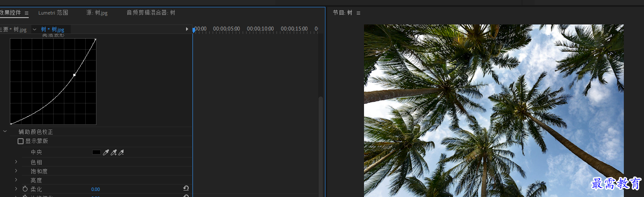Viewport: 644px width, 197px height.
Task: Select the middle control point on the curve
Action: tap(75, 75)
